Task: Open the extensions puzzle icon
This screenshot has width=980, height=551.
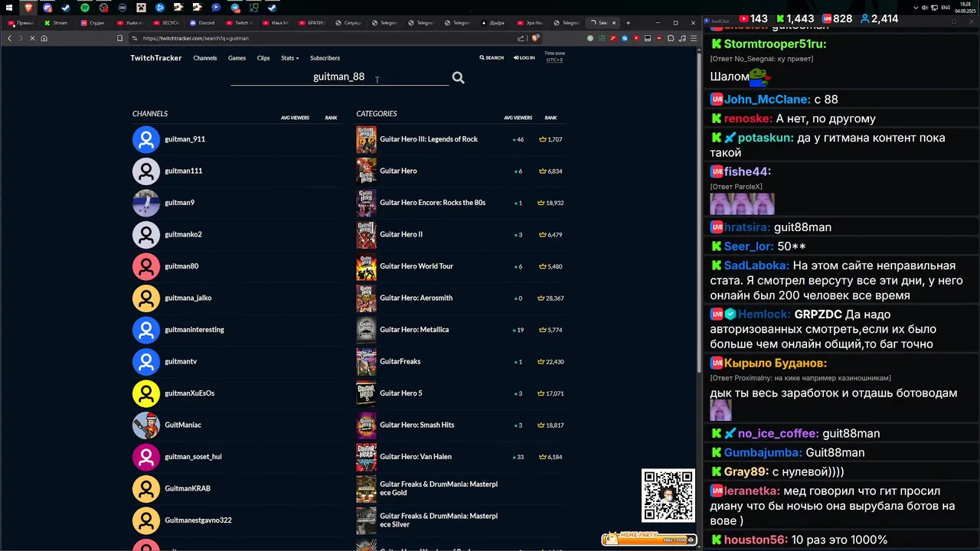Action: point(670,38)
